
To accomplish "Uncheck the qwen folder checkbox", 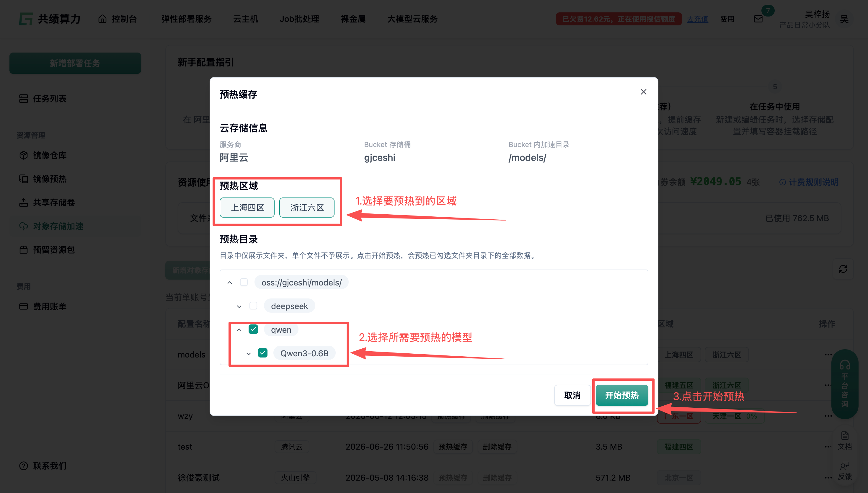I will pos(253,329).
